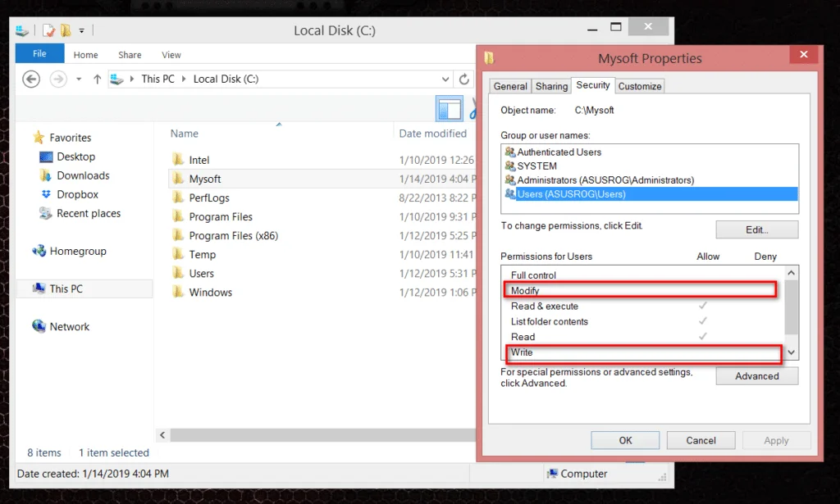Viewport: 840px width, 504px height.
Task: Open Customize Quick Access Toolbar dropdown
Action: (x=81, y=31)
